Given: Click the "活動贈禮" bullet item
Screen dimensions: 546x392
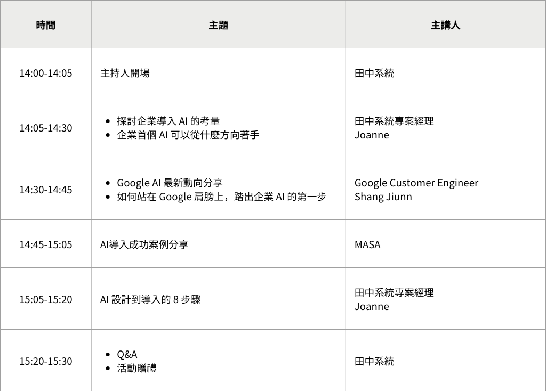Looking at the screenshot, I should pyautogui.click(x=136, y=368).
